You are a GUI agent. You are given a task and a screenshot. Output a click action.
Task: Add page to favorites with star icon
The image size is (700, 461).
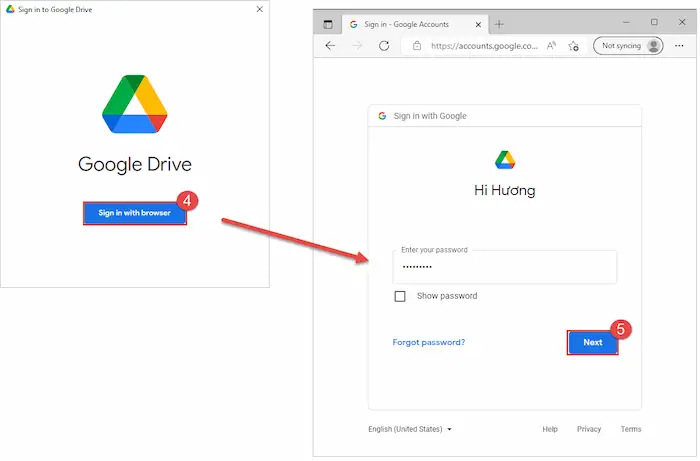pyautogui.click(x=573, y=46)
